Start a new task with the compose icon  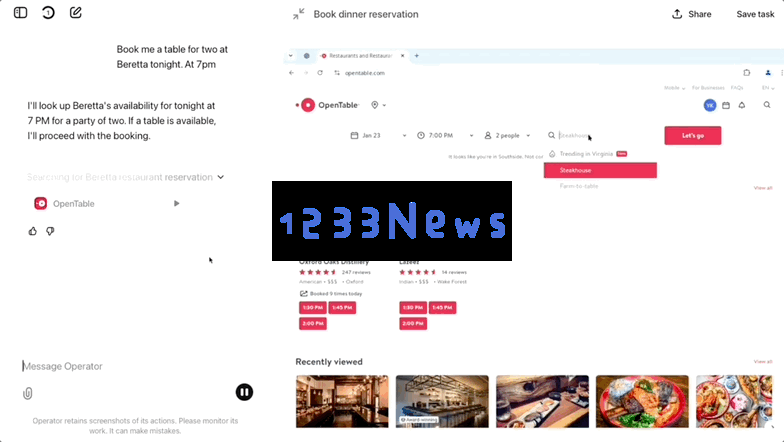coord(76,12)
